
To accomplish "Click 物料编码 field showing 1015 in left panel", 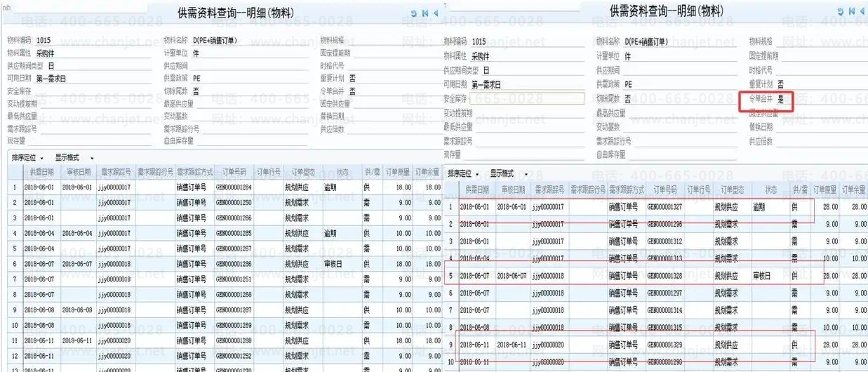I will [91, 41].
